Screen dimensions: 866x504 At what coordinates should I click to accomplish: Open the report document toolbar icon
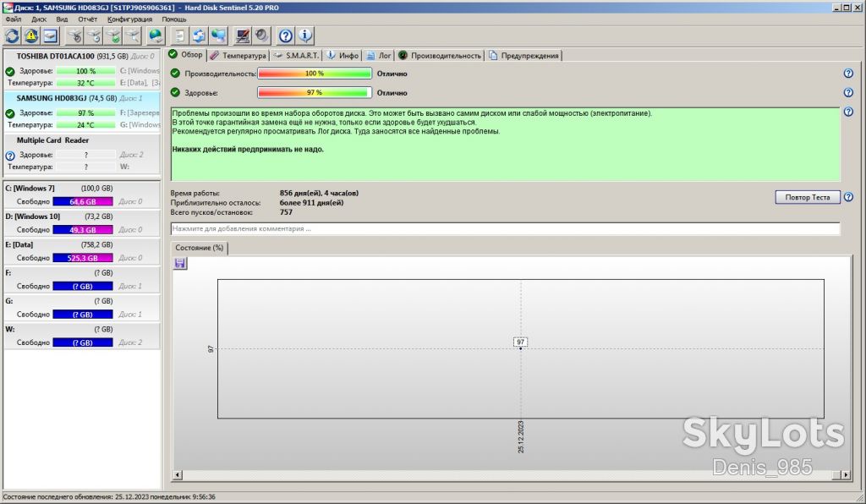(x=179, y=36)
